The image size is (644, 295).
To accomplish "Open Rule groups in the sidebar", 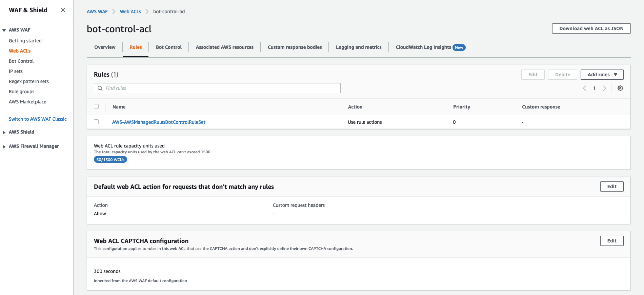I will coord(22,92).
